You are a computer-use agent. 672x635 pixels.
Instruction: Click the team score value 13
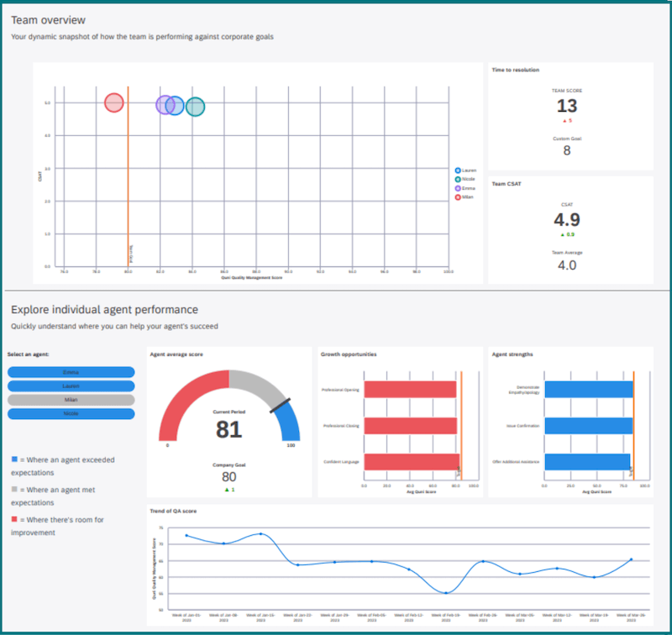tap(567, 106)
